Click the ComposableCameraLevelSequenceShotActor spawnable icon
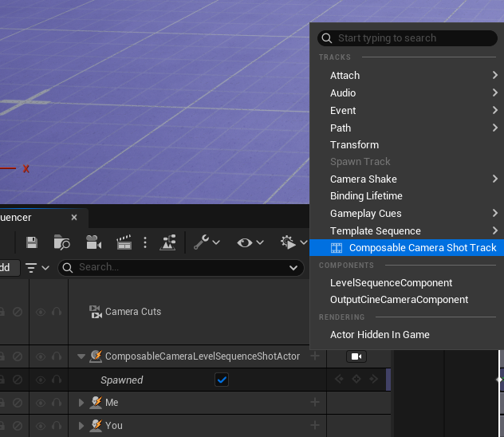504x437 pixels. click(96, 356)
